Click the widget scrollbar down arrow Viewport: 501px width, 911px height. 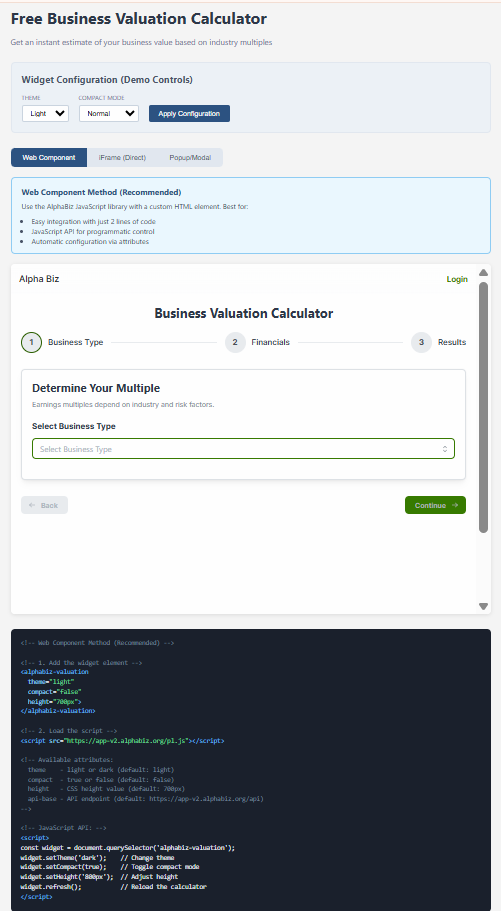click(x=483, y=606)
